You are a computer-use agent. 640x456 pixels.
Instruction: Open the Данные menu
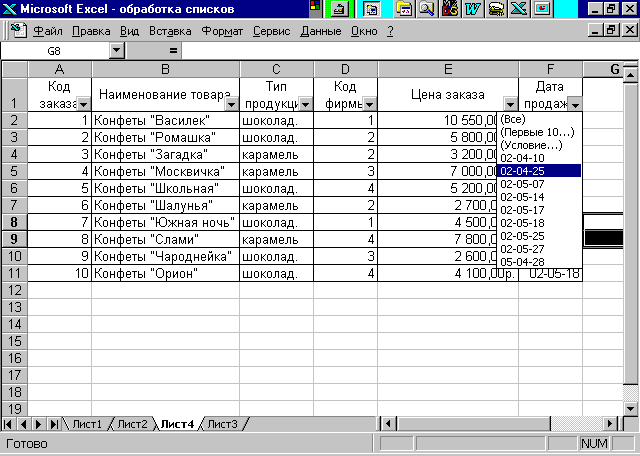pos(321,31)
